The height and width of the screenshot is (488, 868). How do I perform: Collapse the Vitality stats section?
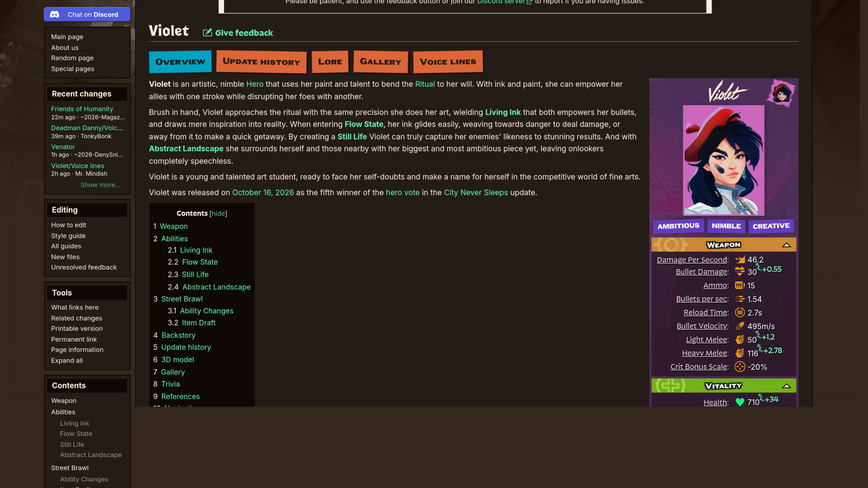[786, 386]
